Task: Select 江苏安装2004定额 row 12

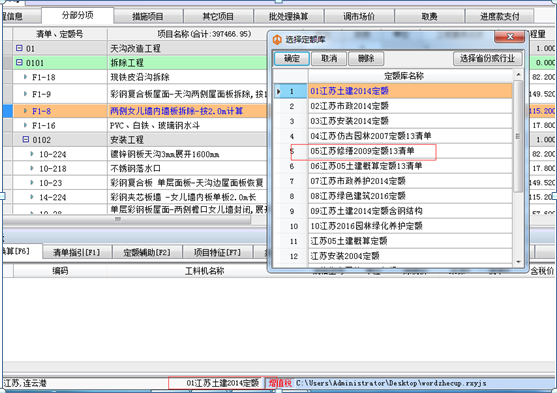Action: pos(410,256)
